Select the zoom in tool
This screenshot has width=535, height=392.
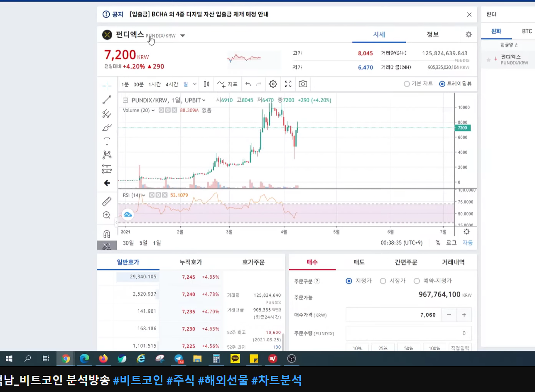pyautogui.click(x=107, y=215)
